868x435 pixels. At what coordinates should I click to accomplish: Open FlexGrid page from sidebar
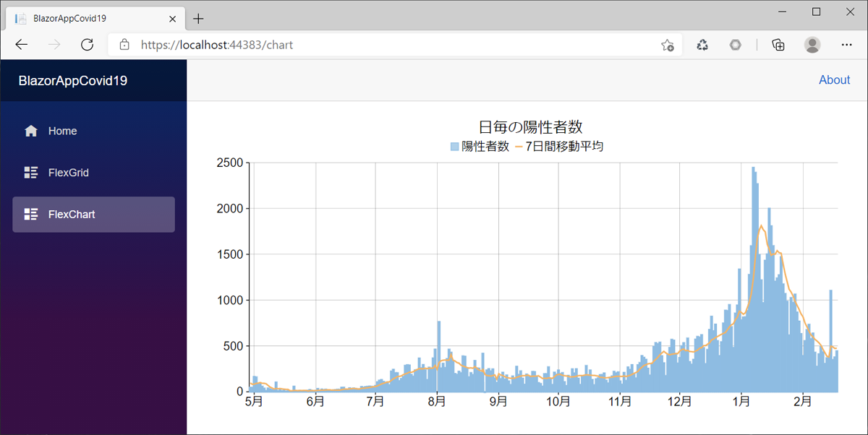pos(93,173)
